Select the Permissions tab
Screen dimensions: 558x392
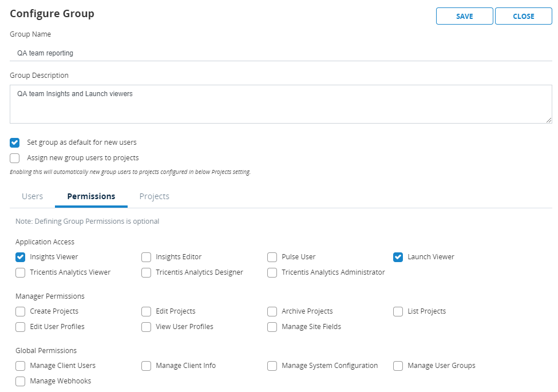pos(91,196)
